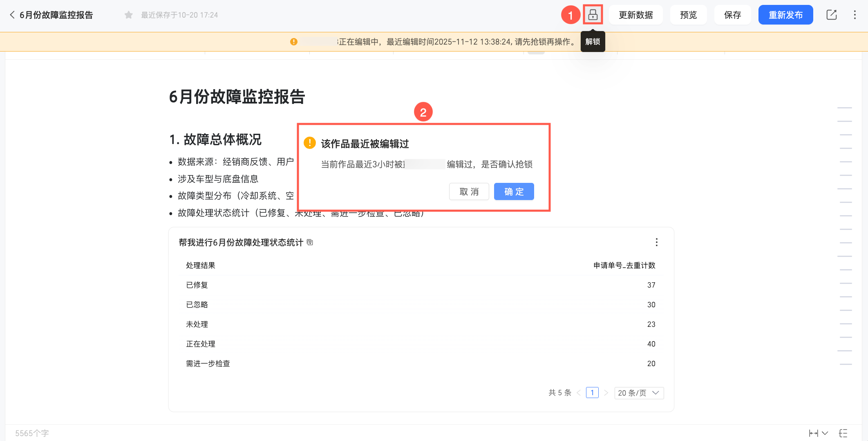Select page 1 in the table pagination

(592, 393)
